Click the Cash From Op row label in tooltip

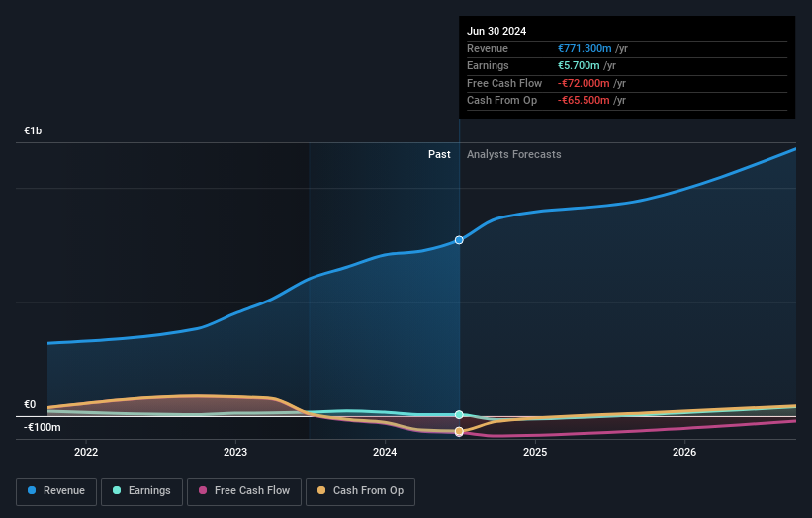coord(501,101)
